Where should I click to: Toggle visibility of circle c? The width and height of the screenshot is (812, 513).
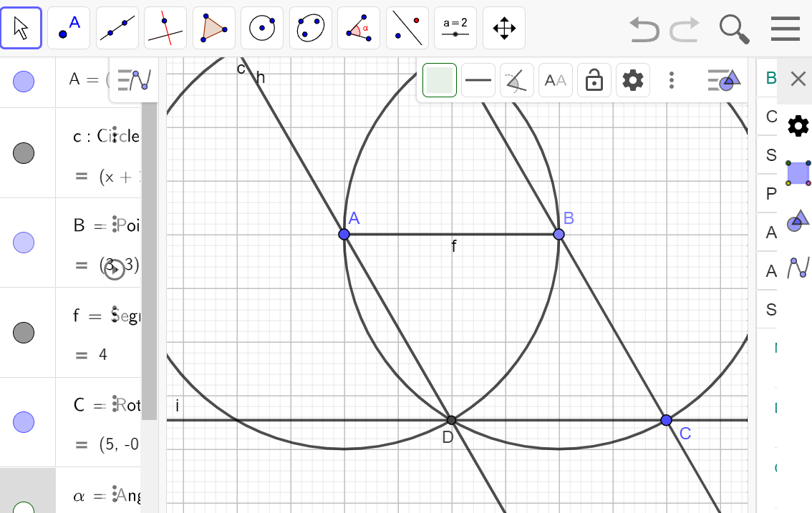(x=24, y=152)
